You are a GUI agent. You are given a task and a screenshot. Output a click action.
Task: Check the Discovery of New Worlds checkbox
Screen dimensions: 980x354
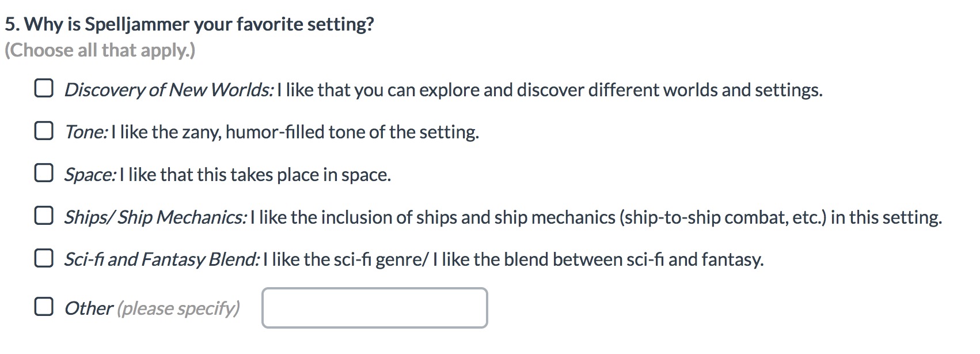[44, 88]
